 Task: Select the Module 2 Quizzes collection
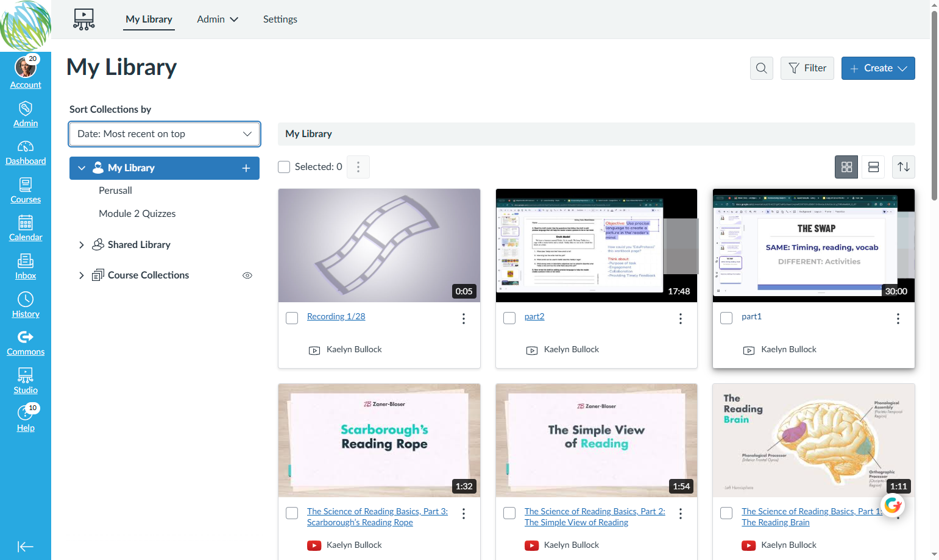(137, 214)
